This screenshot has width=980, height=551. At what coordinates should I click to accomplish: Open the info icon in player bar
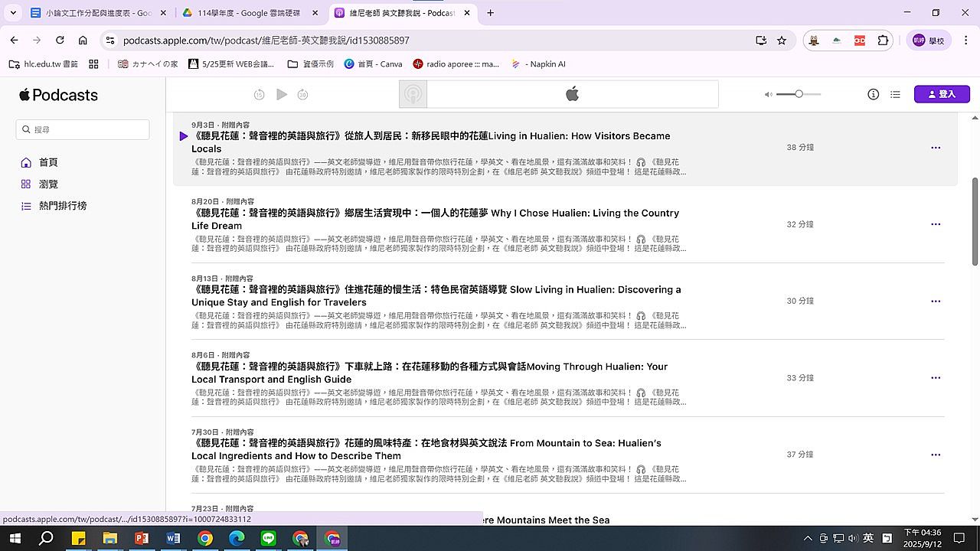click(873, 94)
